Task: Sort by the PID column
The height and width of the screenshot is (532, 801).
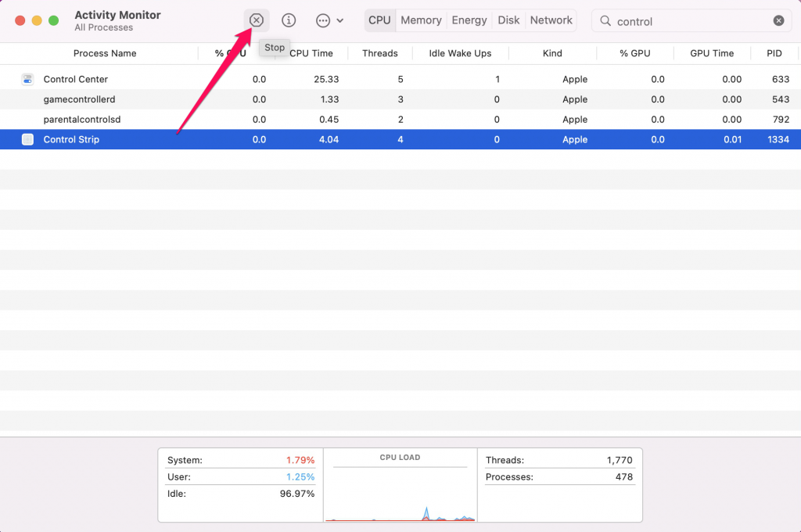Action: 774,53
